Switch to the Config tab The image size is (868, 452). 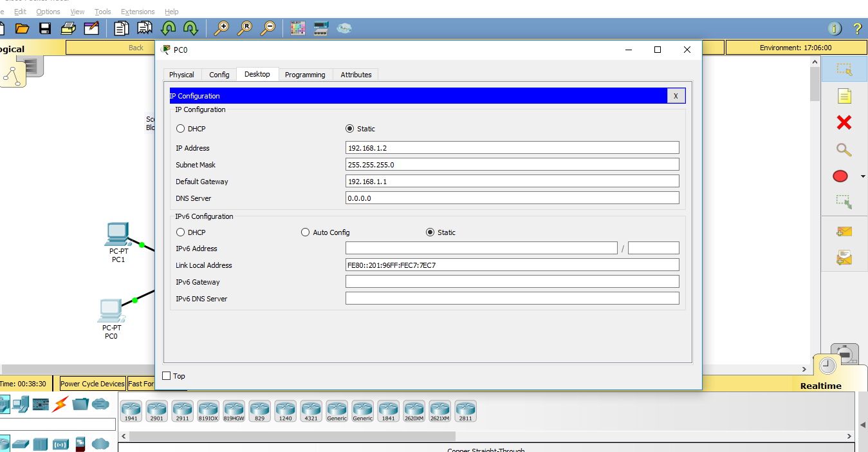click(x=219, y=75)
